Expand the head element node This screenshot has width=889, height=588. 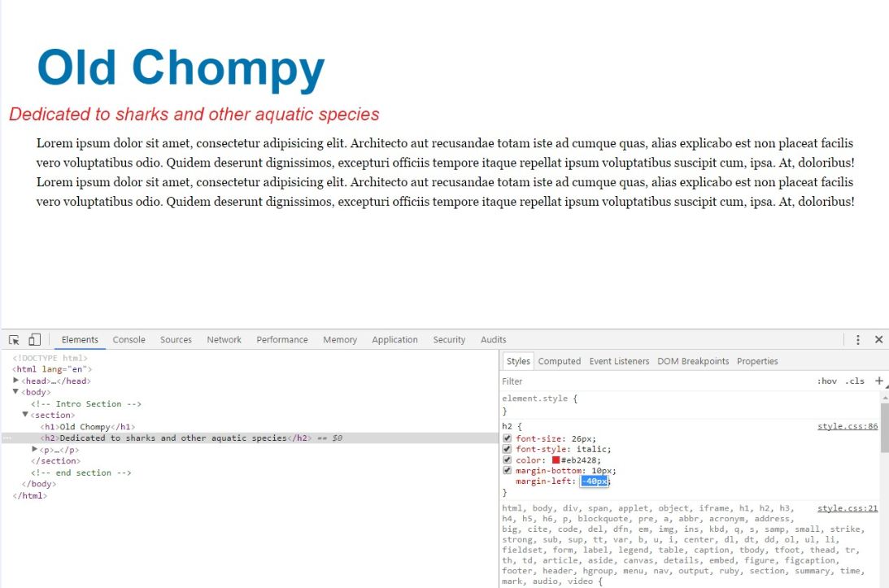click(16, 381)
